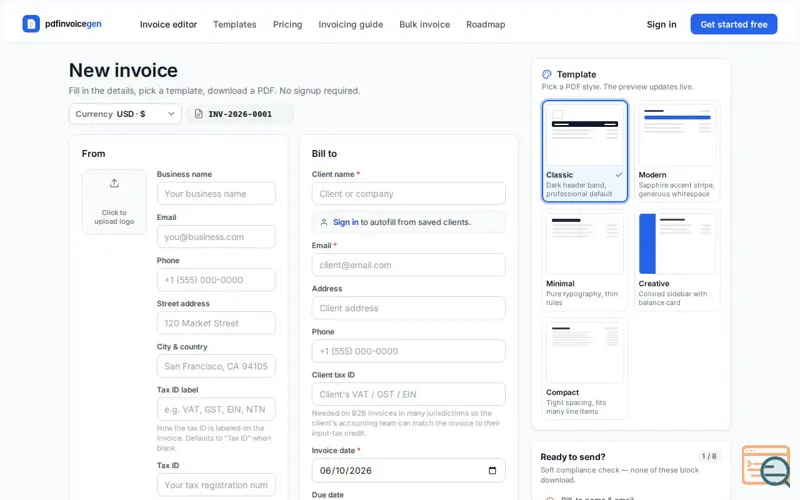Click the Ready to send? heading
Viewport: 800px width, 500px height.
pos(573,457)
